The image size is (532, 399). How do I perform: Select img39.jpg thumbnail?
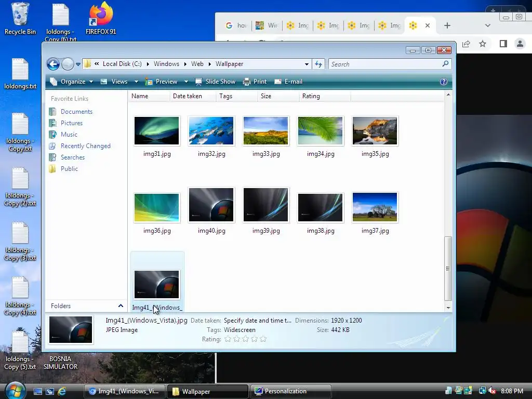(266, 205)
